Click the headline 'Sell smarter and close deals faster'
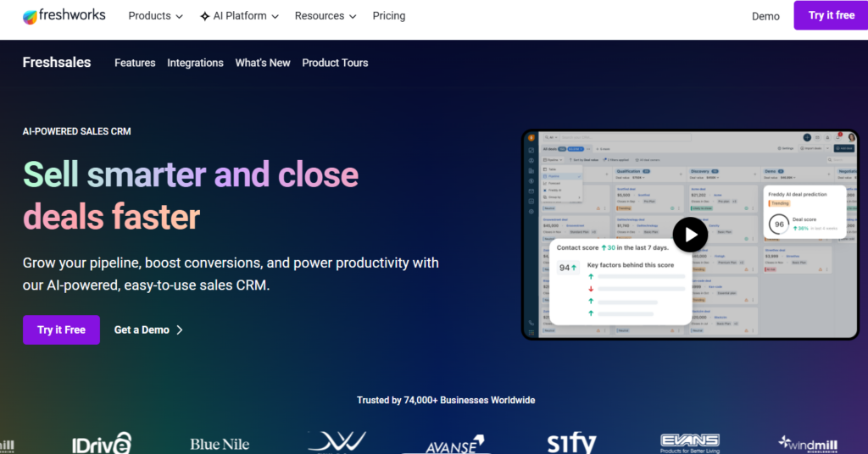868x454 pixels. pyautogui.click(x=191, y=195)
